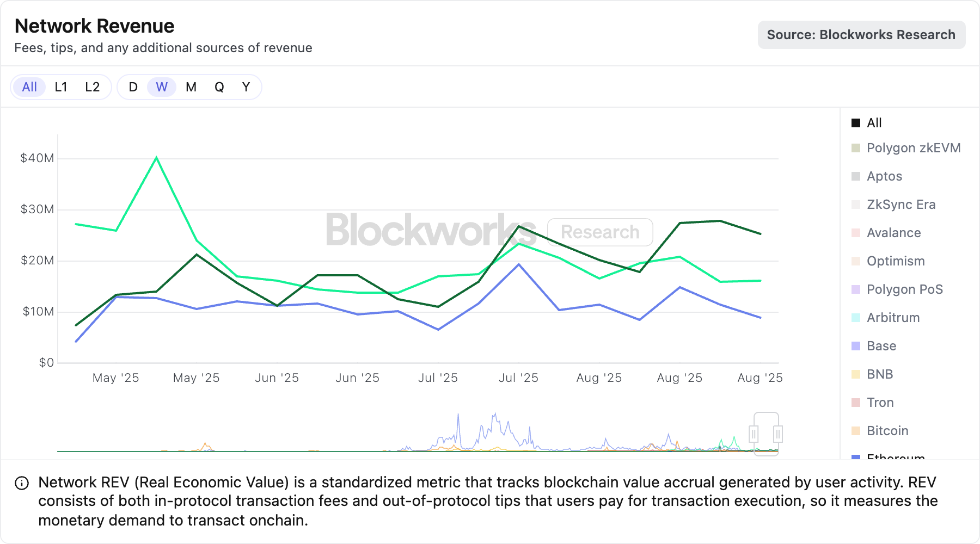Click the black All legend square
Image resolution: width=980 pixels, height=544 pixels.
(x=856, y=123)
